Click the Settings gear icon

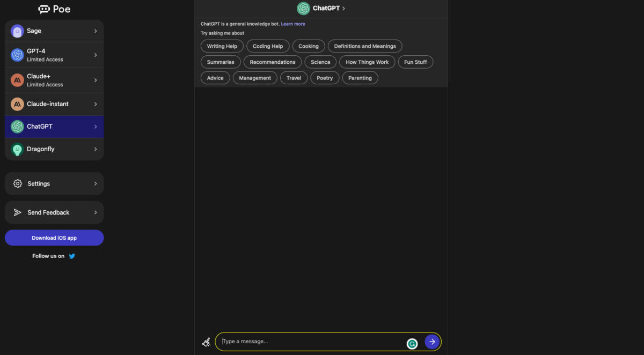[17, 183]
